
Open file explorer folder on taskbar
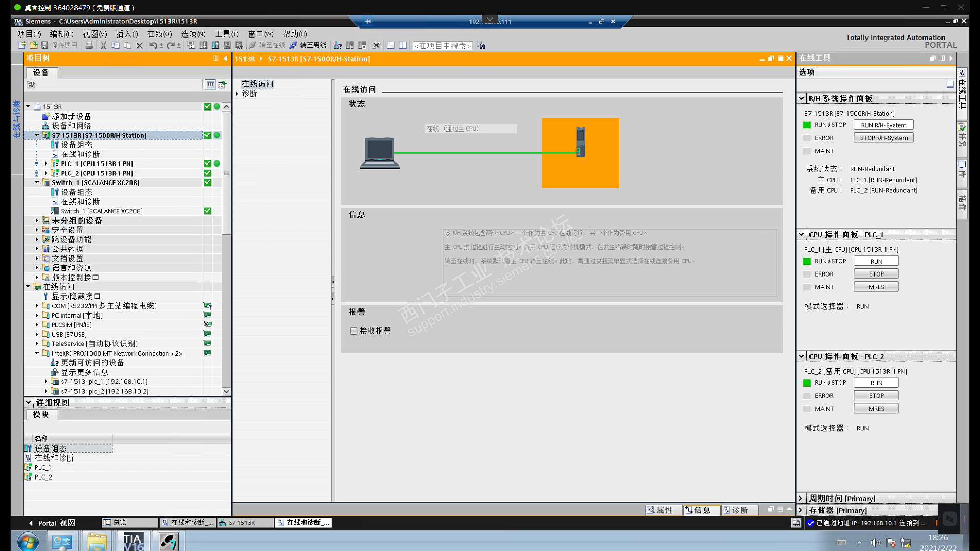coord(97,541)
